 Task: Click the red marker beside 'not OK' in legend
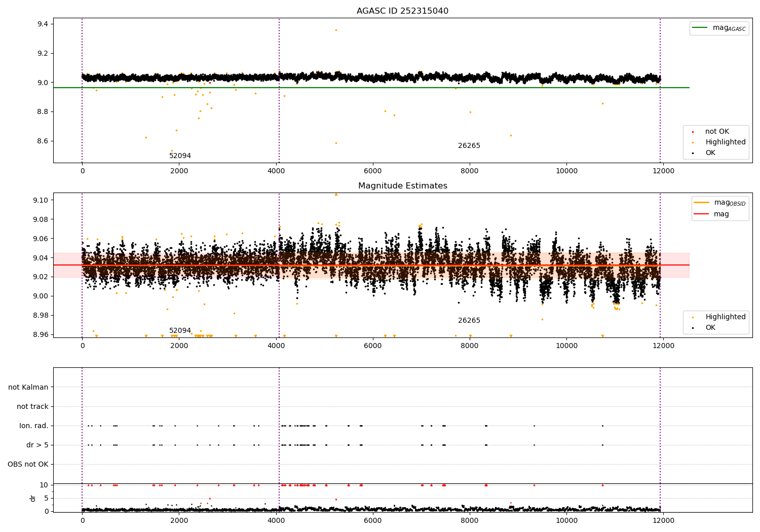pos(693,132)
